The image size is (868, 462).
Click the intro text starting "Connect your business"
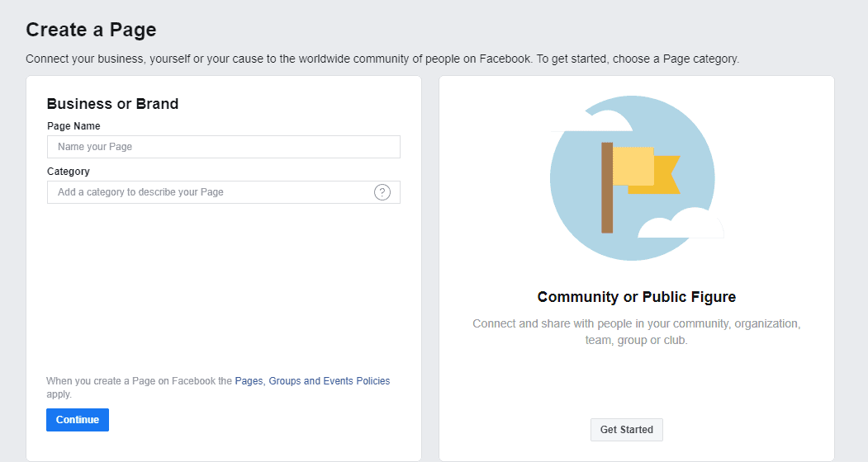coord(382,59)
